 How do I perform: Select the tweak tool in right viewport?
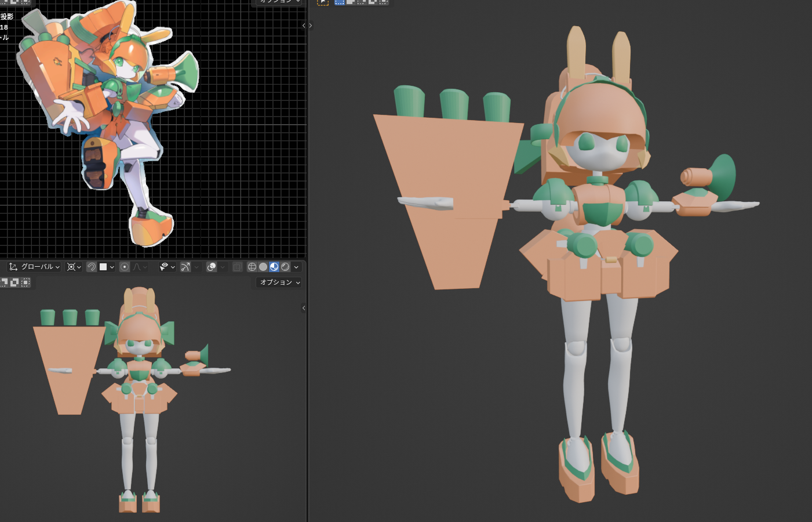[x=323, y=2]
